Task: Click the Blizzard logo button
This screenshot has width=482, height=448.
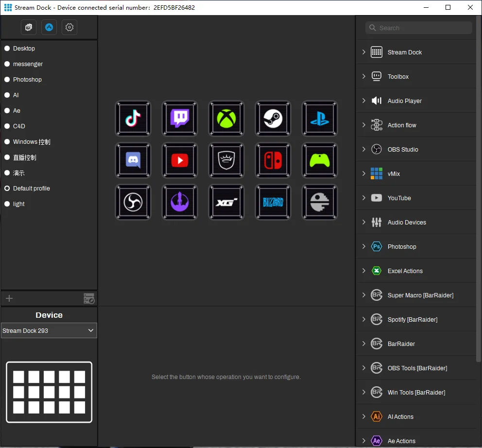Action: tap(273, 202)
